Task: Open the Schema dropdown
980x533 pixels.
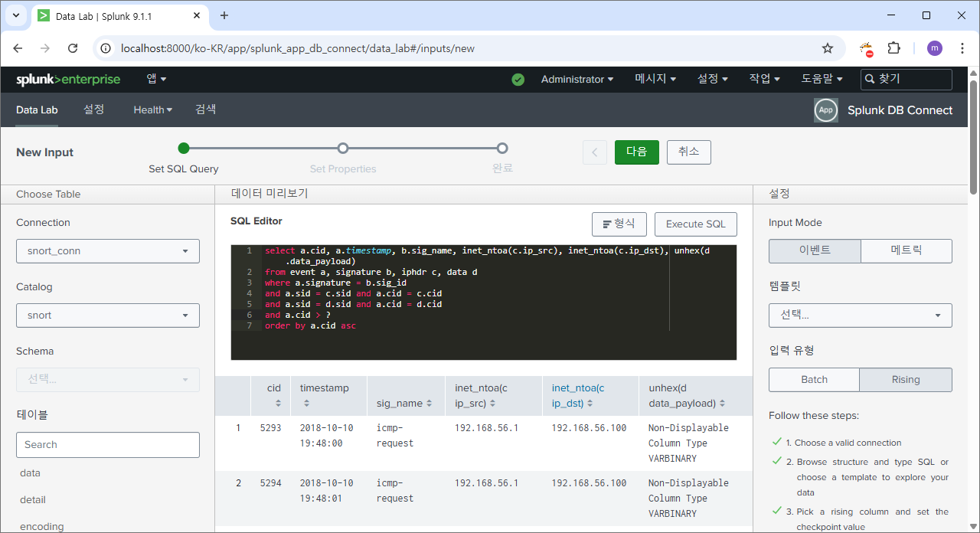Action: [x=108, y=379]
